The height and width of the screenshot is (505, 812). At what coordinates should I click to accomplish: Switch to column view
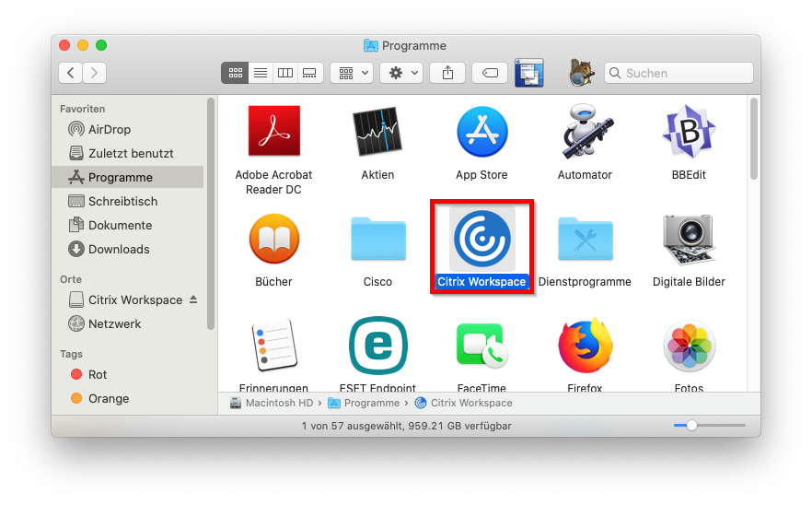285,73
